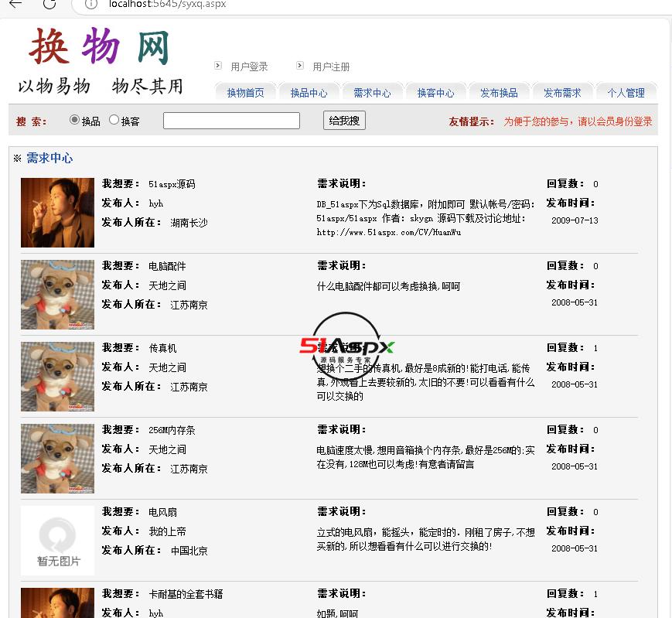672x618 pixels.
Task: Open the dog photo for 电脑配件 request
Action: click(57, 295)
